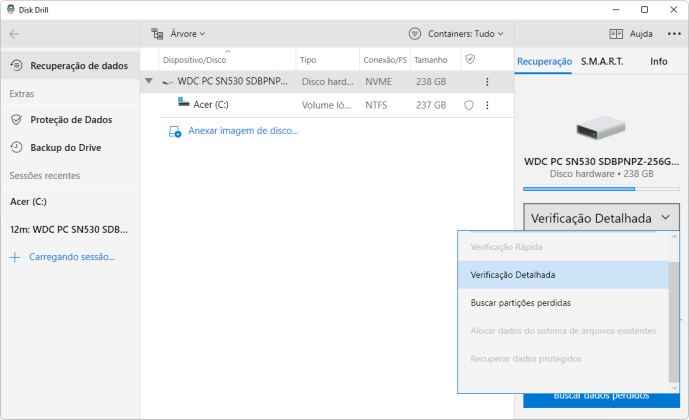Select Alocar dados do sistema de arquivos existentes
The height and width of the screenshot is (420, 689).
point(563,331)
